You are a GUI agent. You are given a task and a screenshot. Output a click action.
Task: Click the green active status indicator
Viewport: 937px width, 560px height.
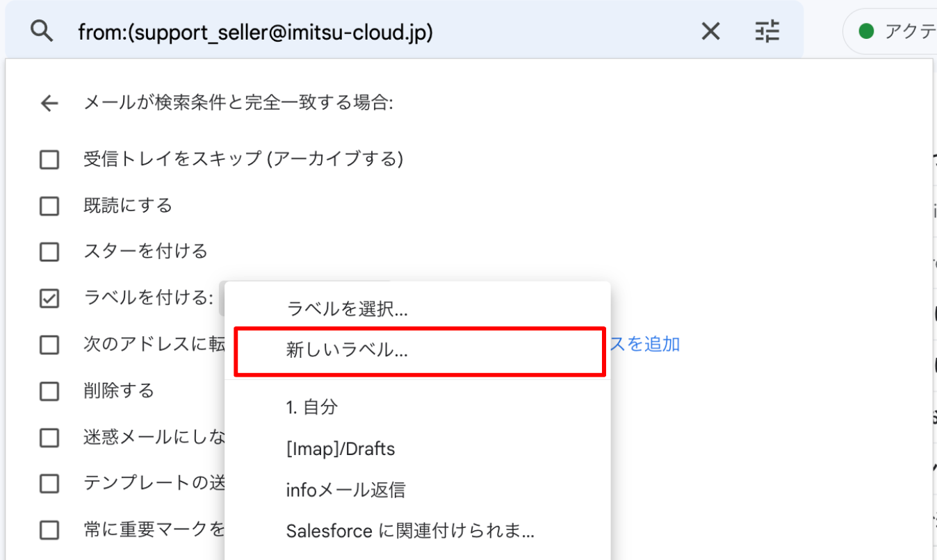click(x=866, y=31)
